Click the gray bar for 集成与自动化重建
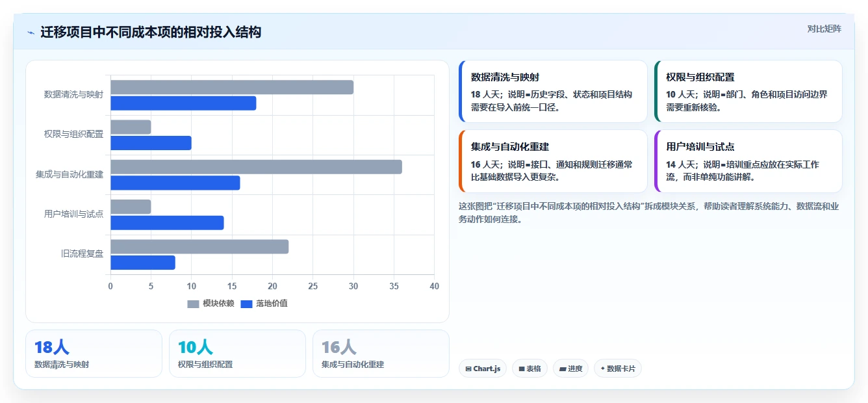The image size is (868, 403). point(256,167)
